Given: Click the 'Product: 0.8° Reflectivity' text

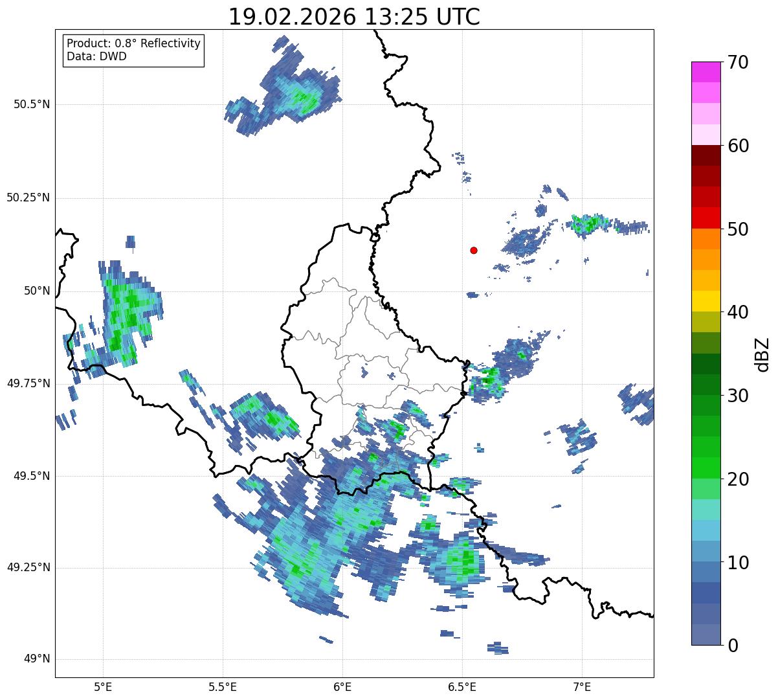Looking at the screenshot, I should (134, 43).
